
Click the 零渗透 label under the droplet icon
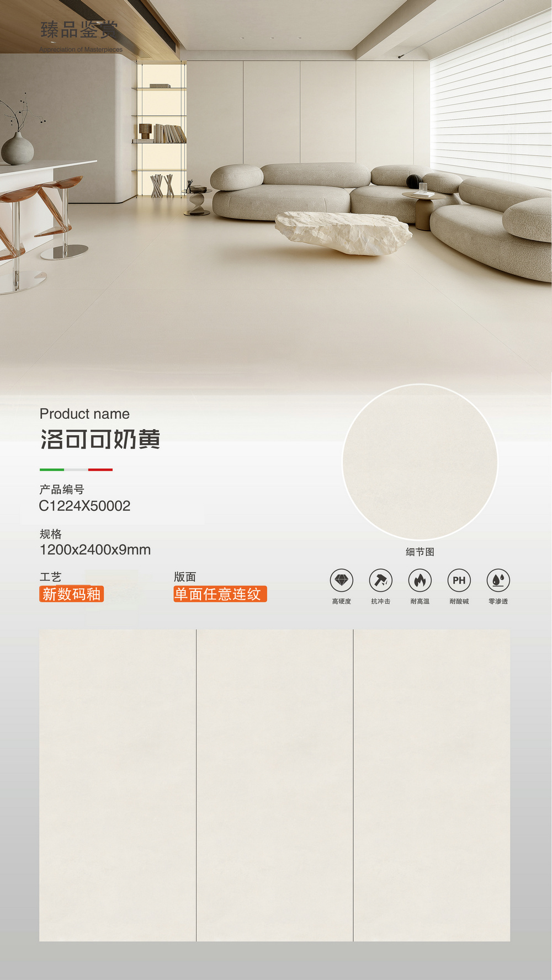tap(498, 601)
